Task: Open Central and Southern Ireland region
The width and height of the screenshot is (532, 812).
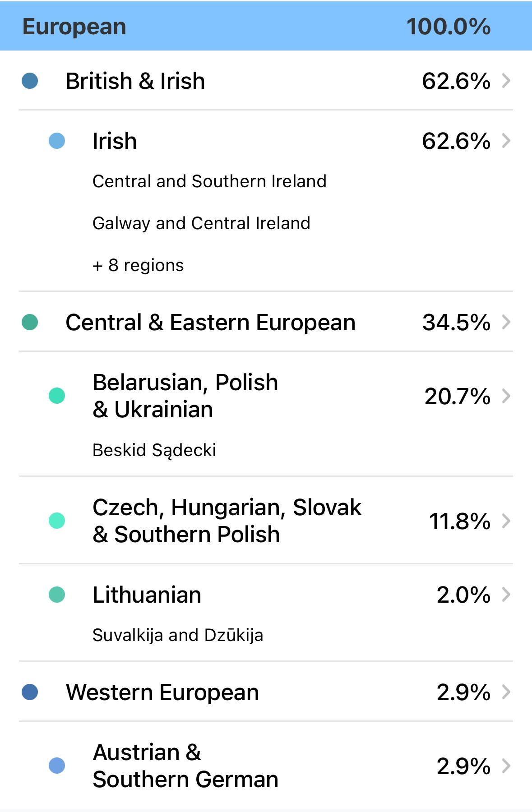Action: point(209,181)
